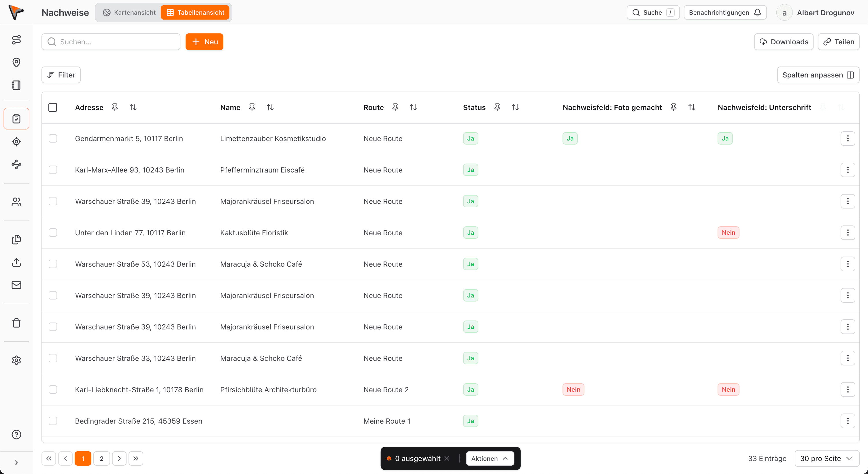Open Spalten anpassen column settings
Viewport: 868px width, 474px height.
818,75
